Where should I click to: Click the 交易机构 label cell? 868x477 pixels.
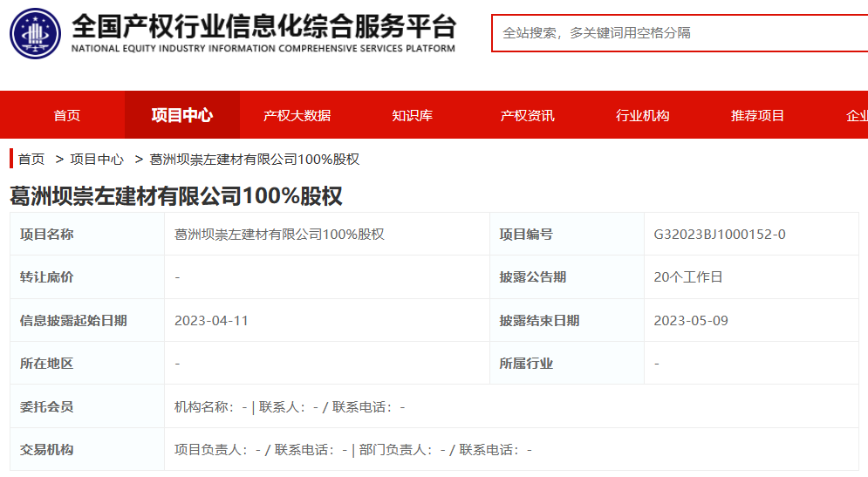click(87, 449)
